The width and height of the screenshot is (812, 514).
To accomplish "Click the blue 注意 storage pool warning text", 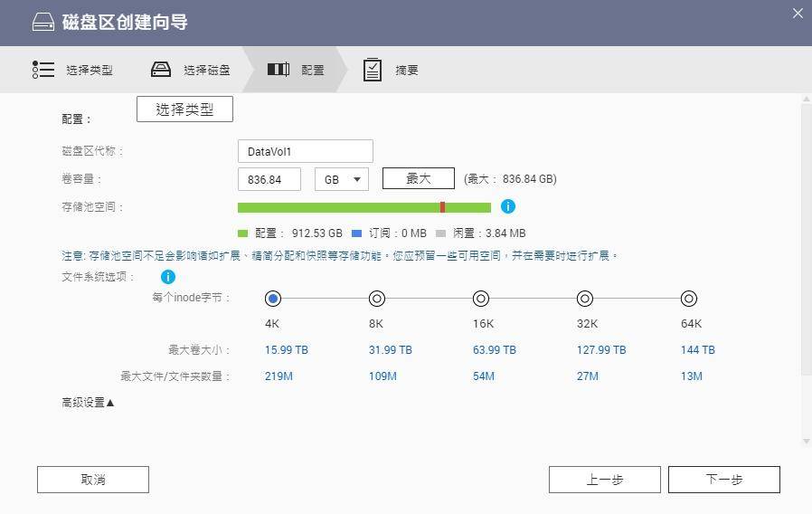I will click(340, 255).
